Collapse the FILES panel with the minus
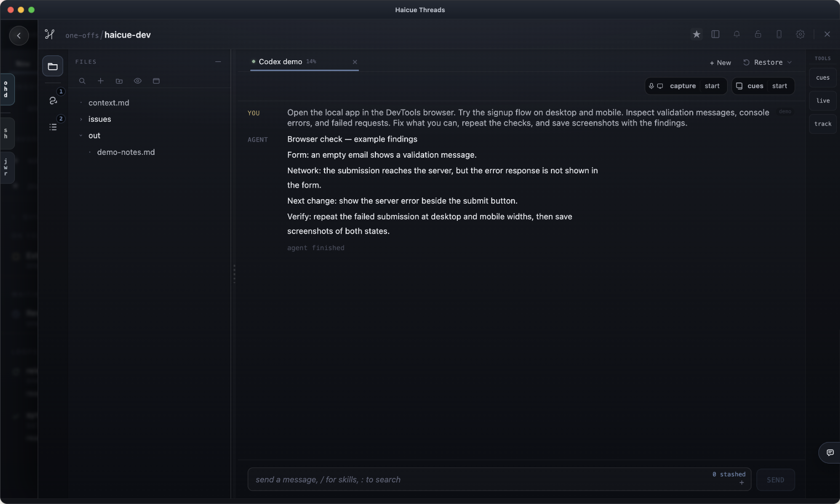 pos(218,62)
